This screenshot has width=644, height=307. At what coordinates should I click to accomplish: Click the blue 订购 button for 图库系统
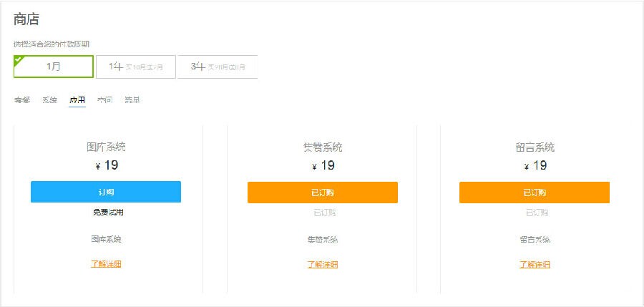tap(106, 192)
